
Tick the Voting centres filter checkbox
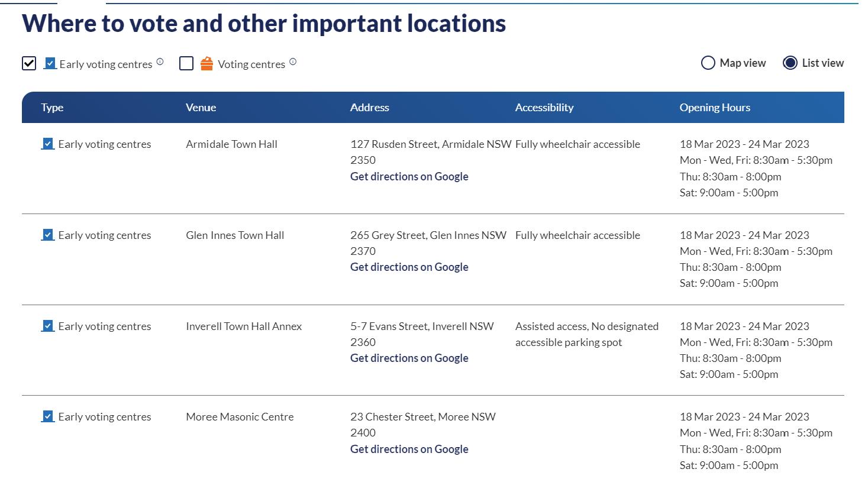tap(186, 63)
